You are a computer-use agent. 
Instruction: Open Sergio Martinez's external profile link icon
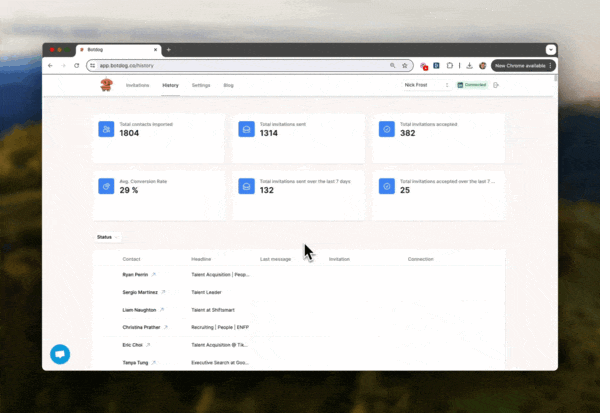(x=163, y=292)
